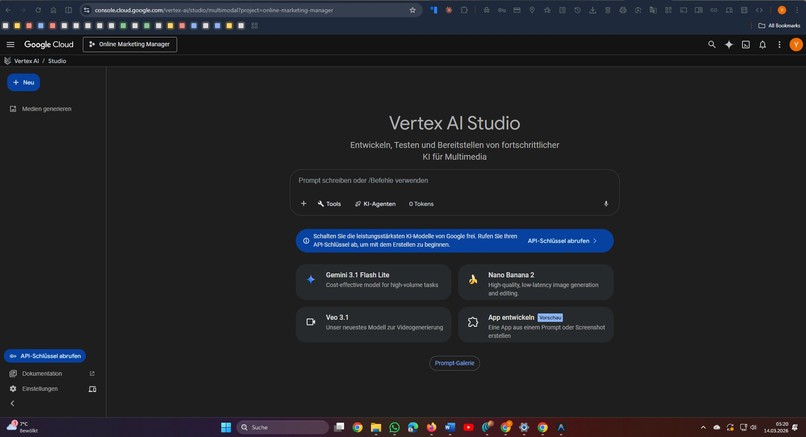Go to Vertex AI breadcrumb
Viewport: 806px width, 437px height.
26,61
